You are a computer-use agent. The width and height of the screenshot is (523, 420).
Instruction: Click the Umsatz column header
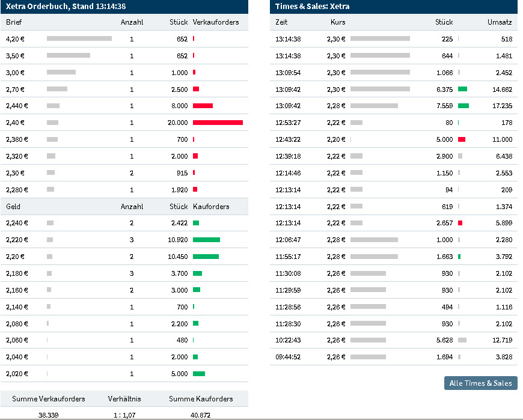coord(500,22)
